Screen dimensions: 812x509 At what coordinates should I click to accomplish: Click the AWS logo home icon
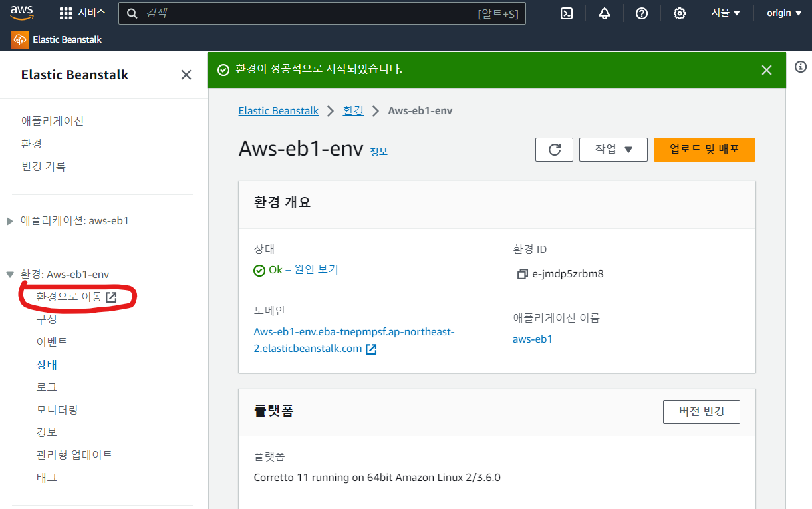pos(22,13)
